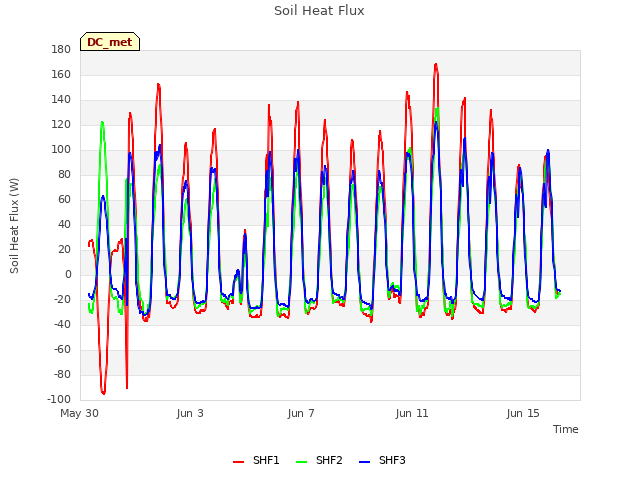Click the red SHF1 trough near -95
The image size is (640, 480).
[x=103, y=393]
